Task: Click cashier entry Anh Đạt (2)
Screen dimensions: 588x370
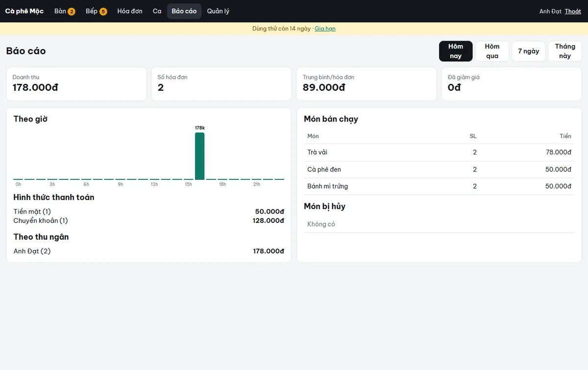Action: click(32, 251)
